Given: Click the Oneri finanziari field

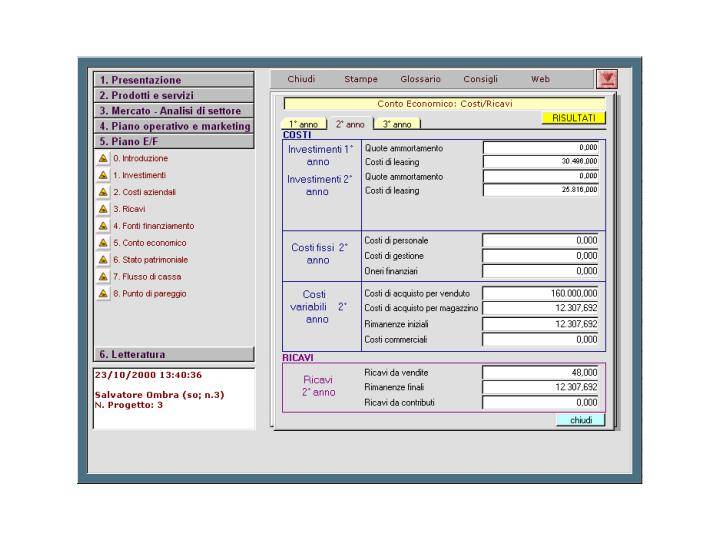Looking at the screenshot, I should click(x=540, y=271).
